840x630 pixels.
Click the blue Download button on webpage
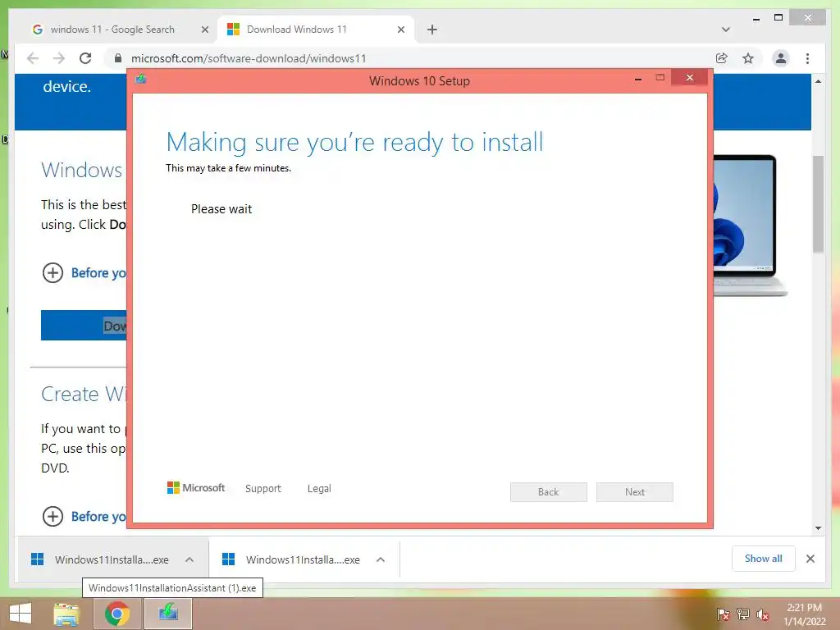[84, 325]
